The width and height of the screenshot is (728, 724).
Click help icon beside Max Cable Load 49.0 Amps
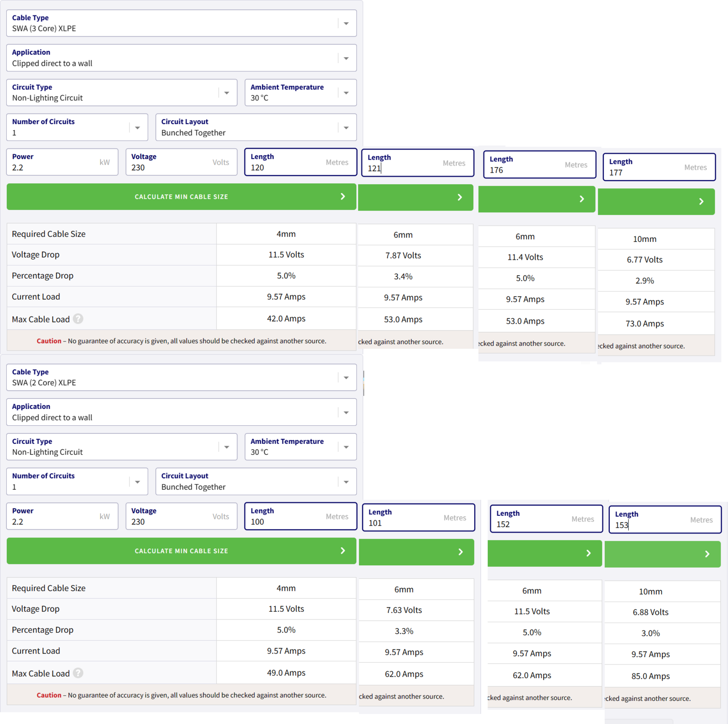pos(78,673)
